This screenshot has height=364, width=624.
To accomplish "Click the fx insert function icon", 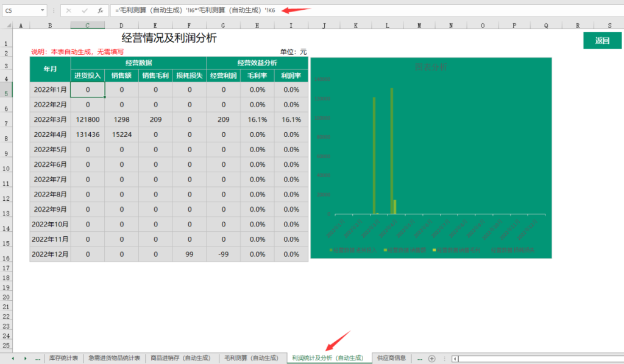I will click(99, 10).
